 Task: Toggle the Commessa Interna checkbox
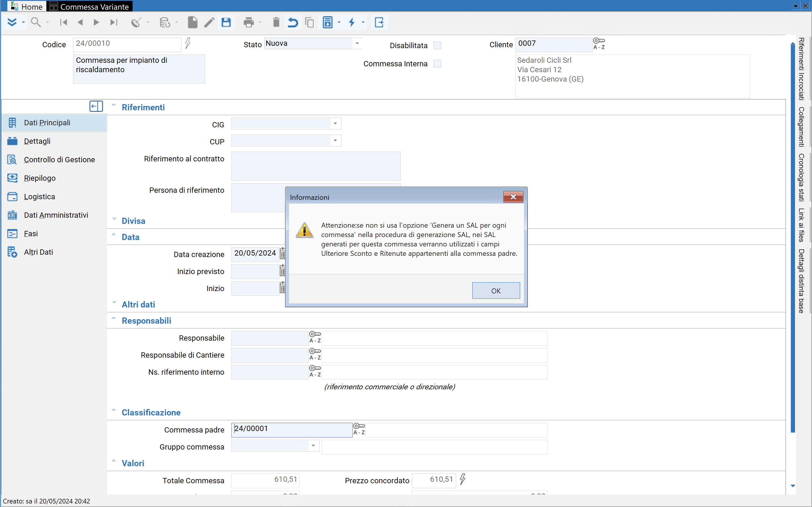tap(437, 64)
